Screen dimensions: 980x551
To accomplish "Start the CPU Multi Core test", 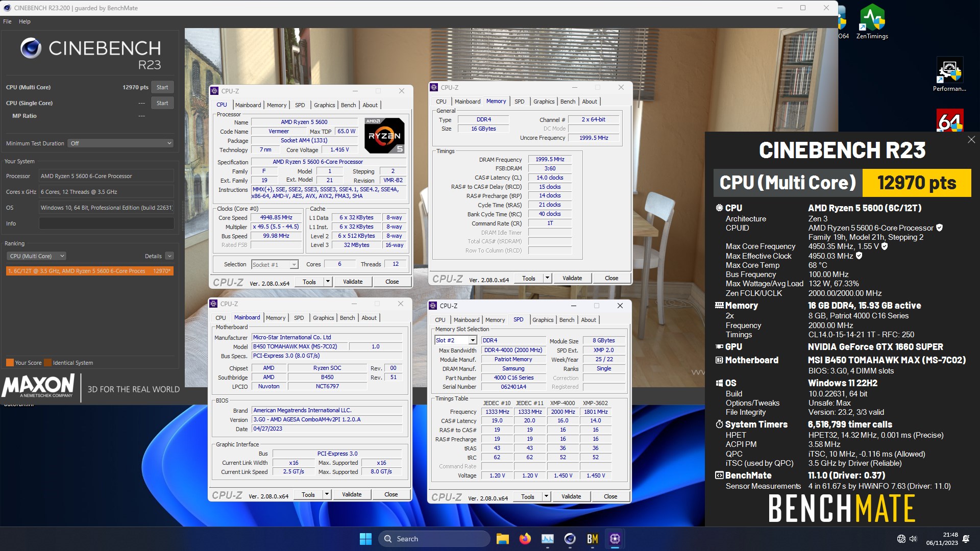I will pyautogui.click(x=162, y=87).
